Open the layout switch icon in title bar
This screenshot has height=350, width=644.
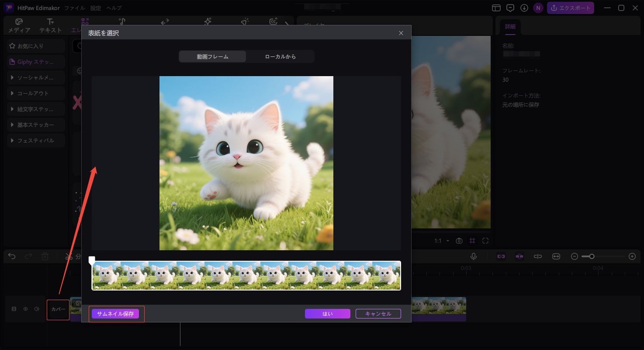[496, 8]
